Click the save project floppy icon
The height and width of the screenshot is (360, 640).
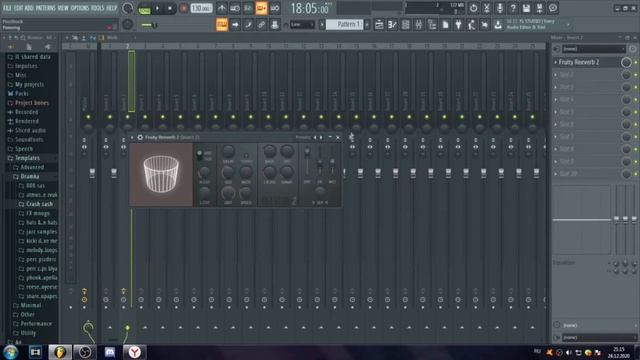point(526,8)
